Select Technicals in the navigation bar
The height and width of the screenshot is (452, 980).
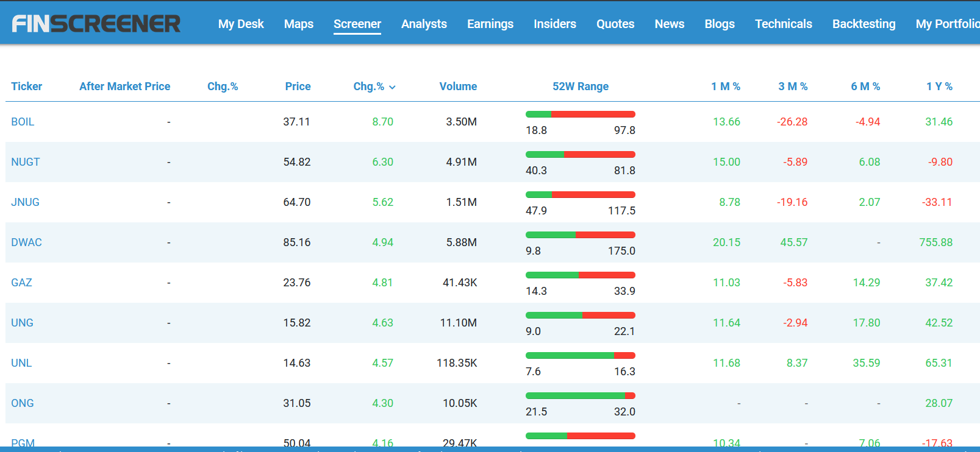click(x=783, y=24)
